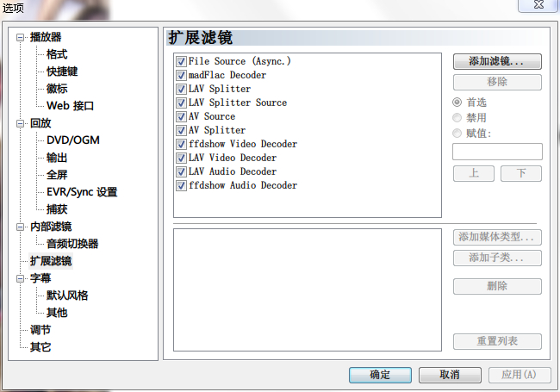560x392 pixels.
Task: Go to the EVR/Sync 设置 page
Action: tap(82, 192)
